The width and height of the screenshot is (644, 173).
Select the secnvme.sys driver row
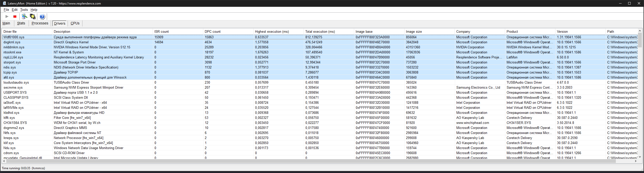click(320, 87)
